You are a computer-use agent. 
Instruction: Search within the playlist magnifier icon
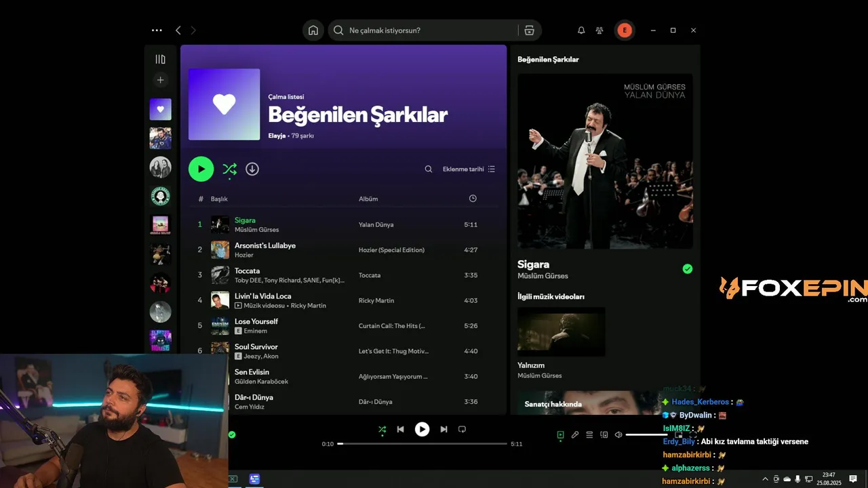click(429, 169)
